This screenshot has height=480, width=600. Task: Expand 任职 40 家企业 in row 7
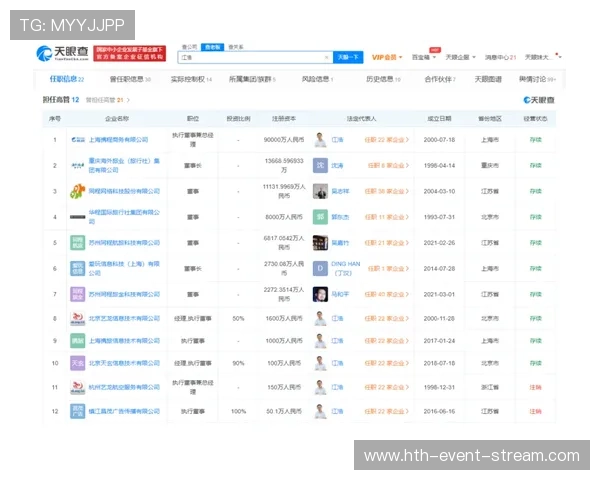point(386,294)
